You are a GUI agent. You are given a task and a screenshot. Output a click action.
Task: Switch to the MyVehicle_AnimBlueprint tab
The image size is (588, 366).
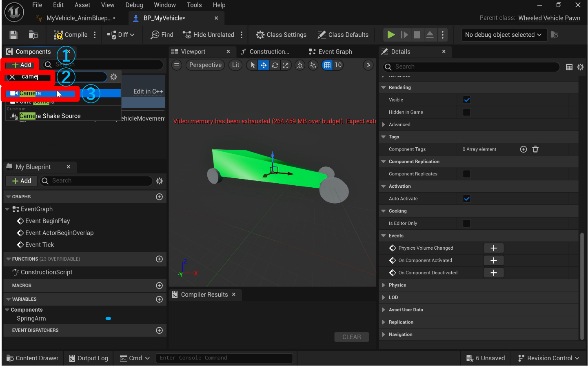[75, 18]
